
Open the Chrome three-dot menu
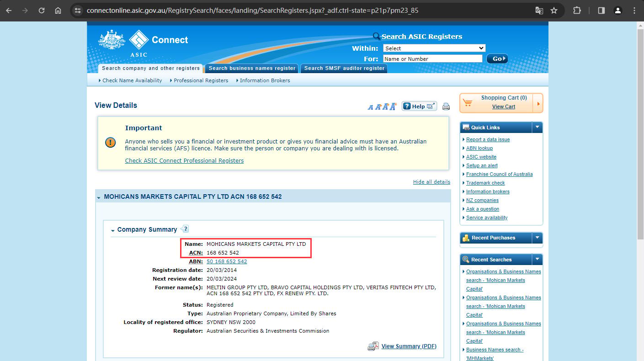tap(634, 11)
